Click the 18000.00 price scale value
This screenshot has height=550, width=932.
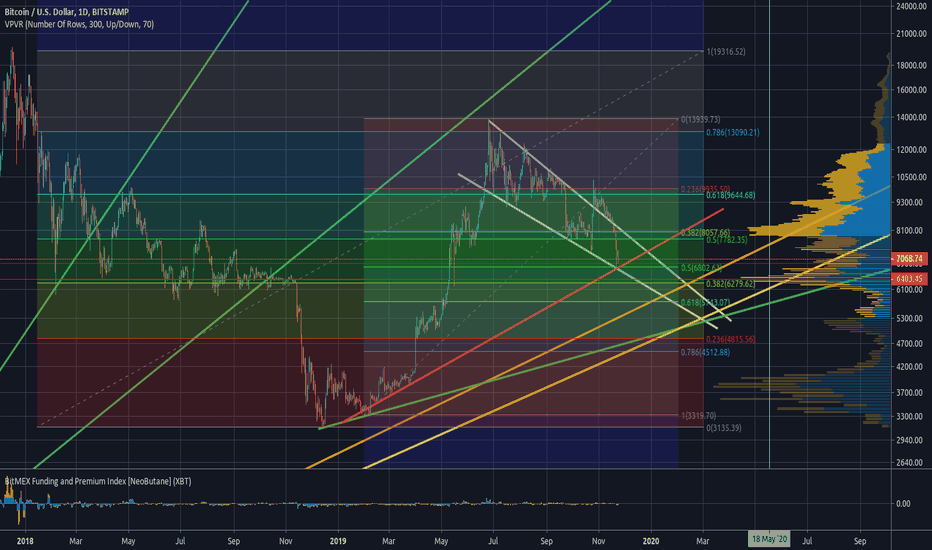[x=911, y=65]
